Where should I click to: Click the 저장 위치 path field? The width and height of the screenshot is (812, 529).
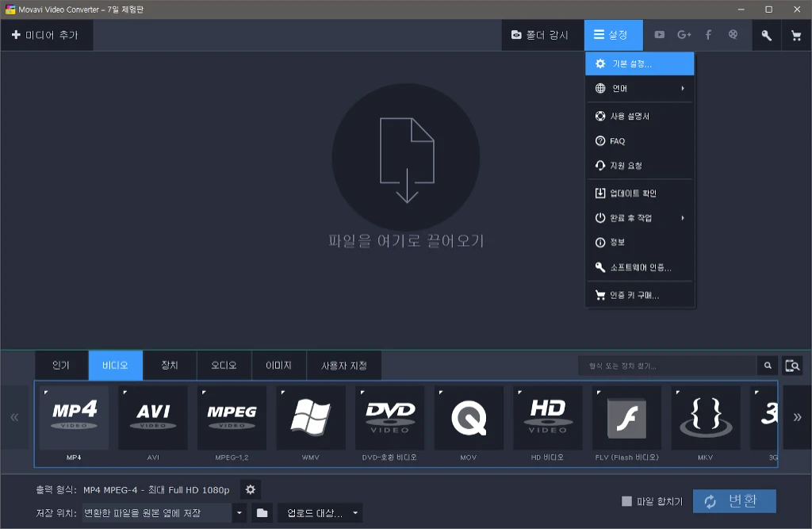click(x=157, y=513)
